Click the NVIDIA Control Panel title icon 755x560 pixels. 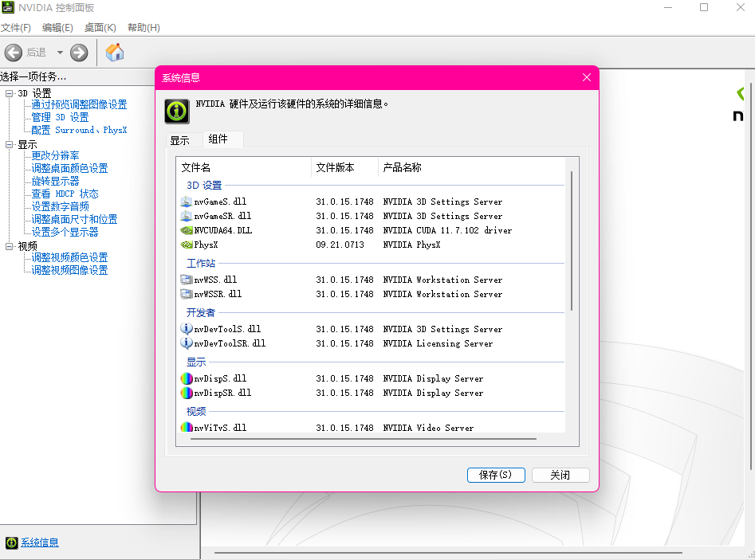(x=8, y=7)
